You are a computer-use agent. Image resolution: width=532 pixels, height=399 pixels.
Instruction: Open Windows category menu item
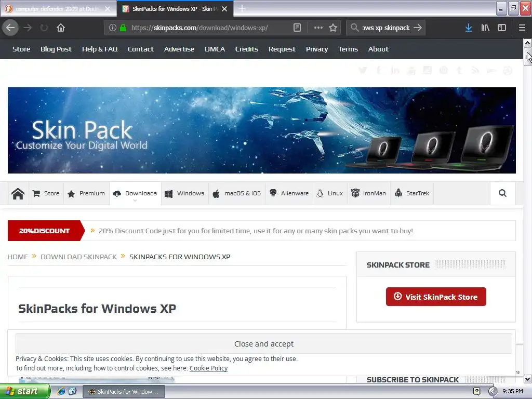184,193
